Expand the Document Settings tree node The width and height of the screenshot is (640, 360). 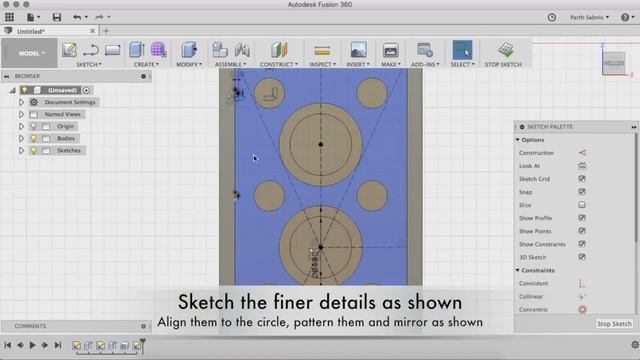21,102
